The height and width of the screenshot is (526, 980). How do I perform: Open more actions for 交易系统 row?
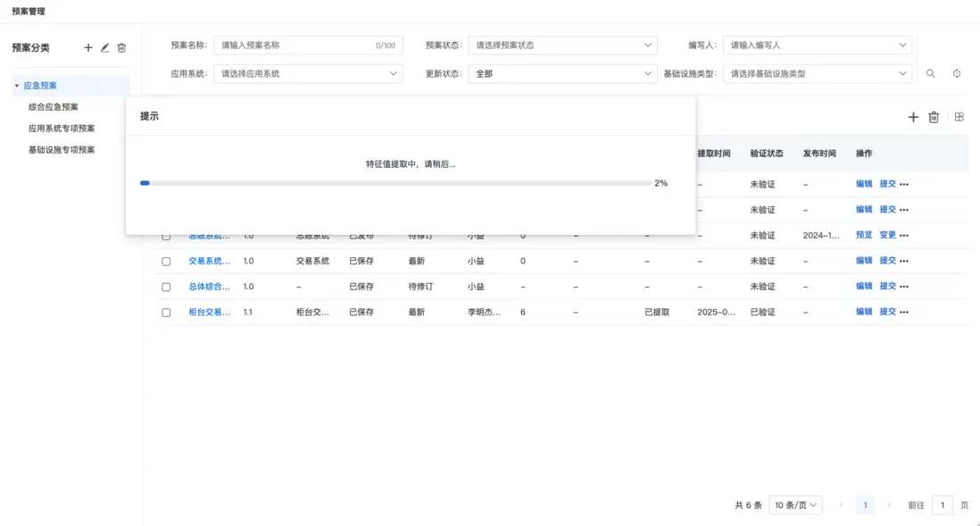[904, 261]
